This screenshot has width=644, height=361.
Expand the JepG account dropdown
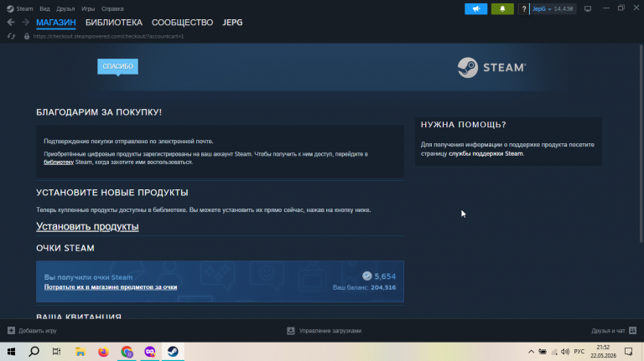542,8
